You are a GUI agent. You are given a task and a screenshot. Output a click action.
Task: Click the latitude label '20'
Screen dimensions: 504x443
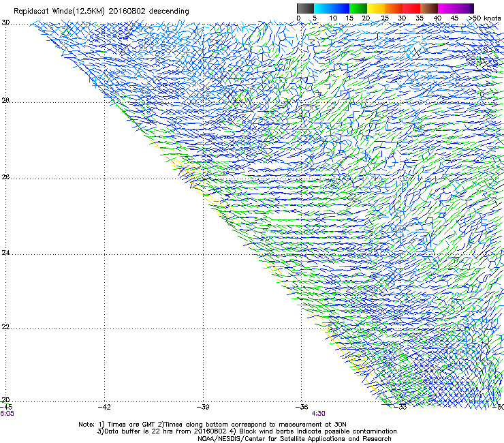pyautogui.click(x=5, y=399)
